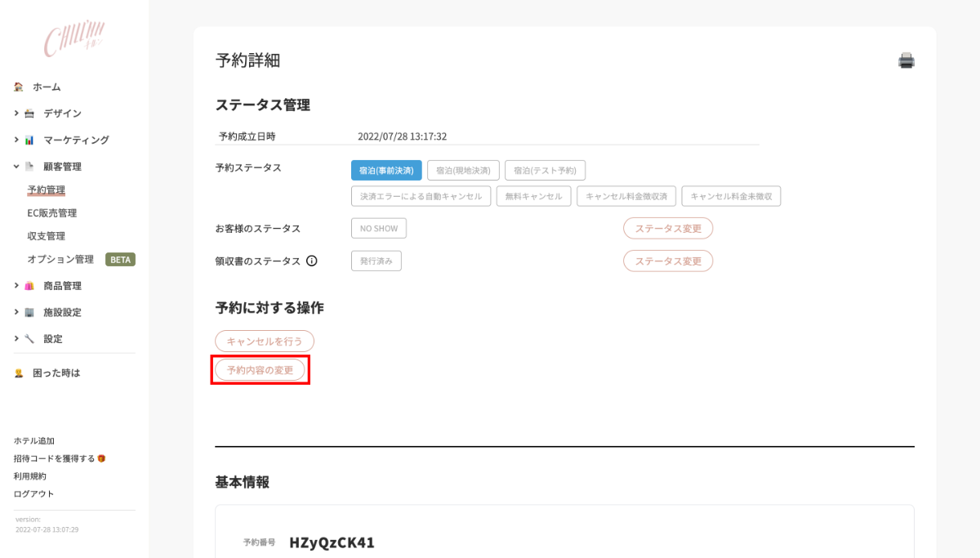Click the 困った時は help icon
The image size is (980, 558).
[18, 373]
